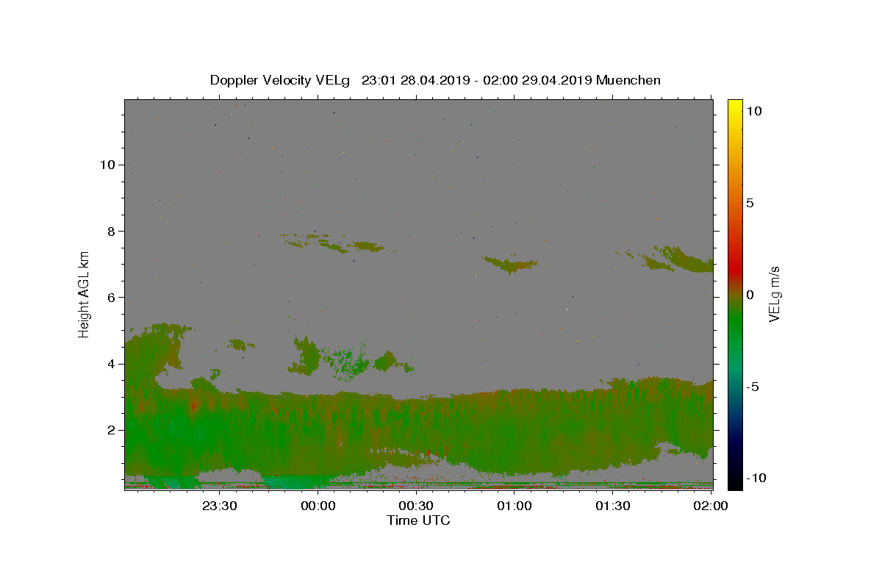Click the 'Height AGL km' axis title
882x588 pixels.
[x=85, y=293]
